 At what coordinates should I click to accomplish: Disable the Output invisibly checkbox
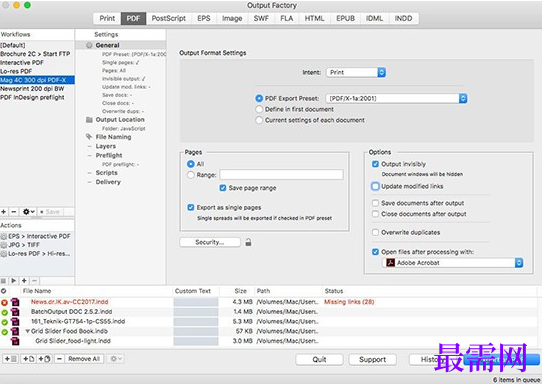point(375,164)
